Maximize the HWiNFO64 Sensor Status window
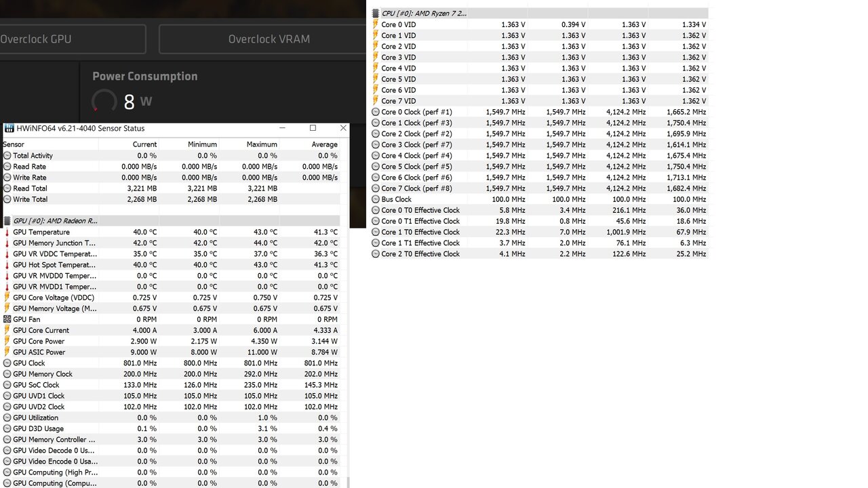868x488 pixels. point(313,128)
